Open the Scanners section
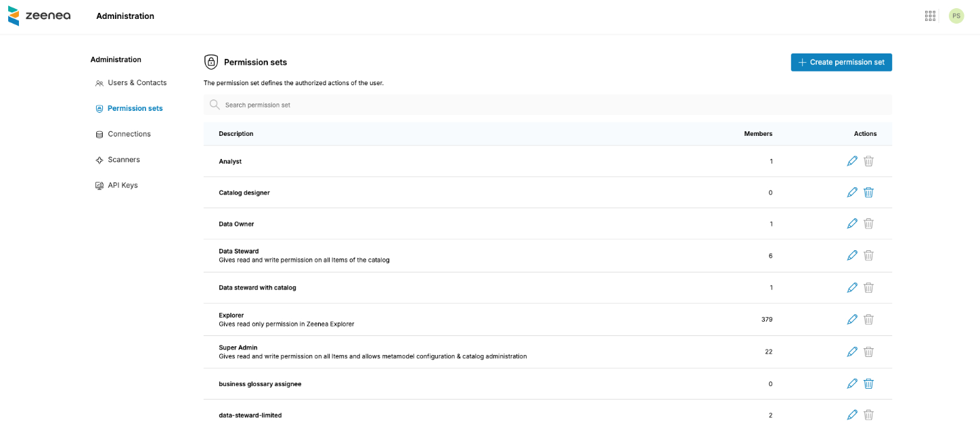This screenshot has height=430, width=980. (123, 160)
